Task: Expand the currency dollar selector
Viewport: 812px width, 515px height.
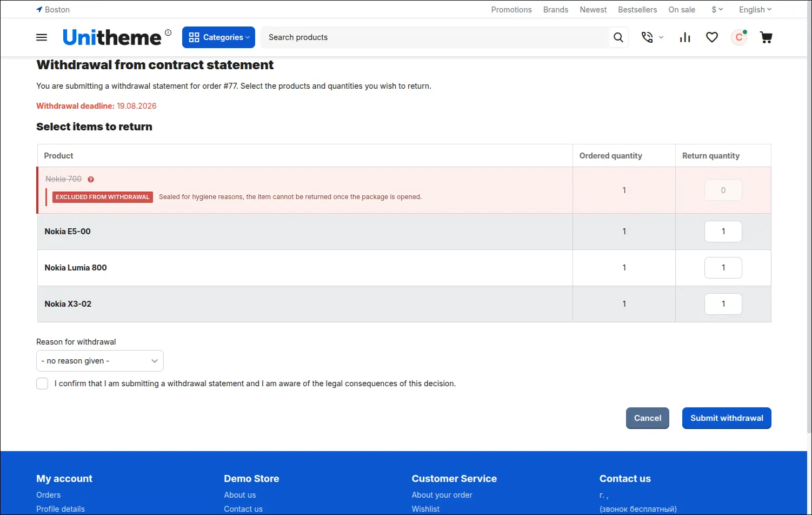Action: 717,10
